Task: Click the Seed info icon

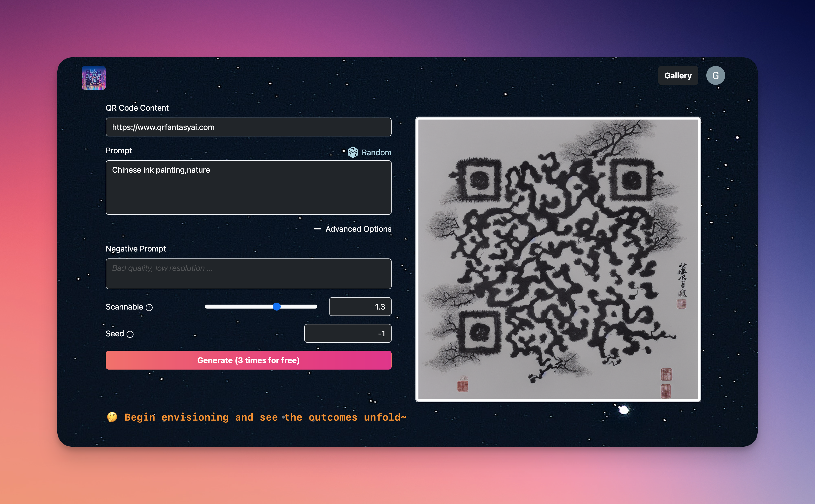Action: tap(130, 334)
